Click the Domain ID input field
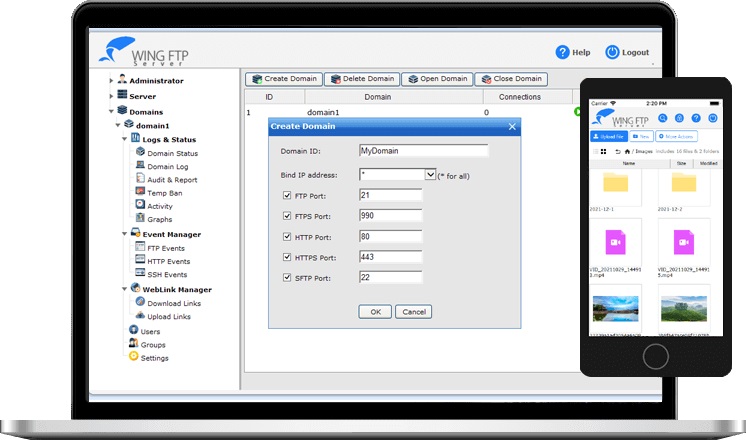Viewport: 746px width, 441px height. (423, 151)
